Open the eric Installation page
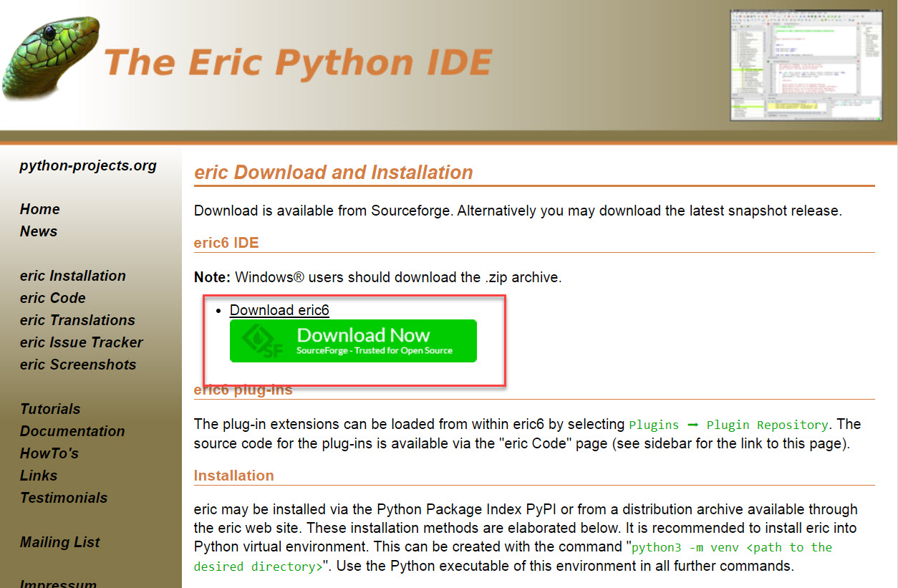898x588 pixels. click(x=73, y=276)
